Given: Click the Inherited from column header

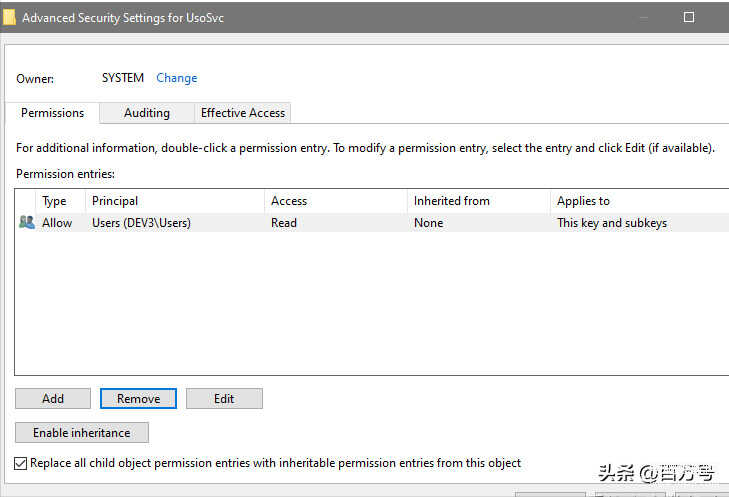Looking at the screenshot, I should click(x=452, y=201).
